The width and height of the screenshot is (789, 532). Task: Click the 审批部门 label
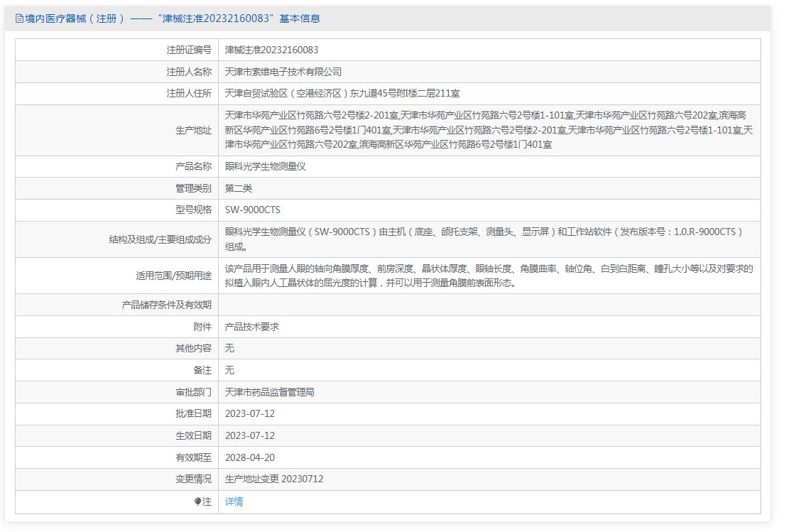click(194, 391)
